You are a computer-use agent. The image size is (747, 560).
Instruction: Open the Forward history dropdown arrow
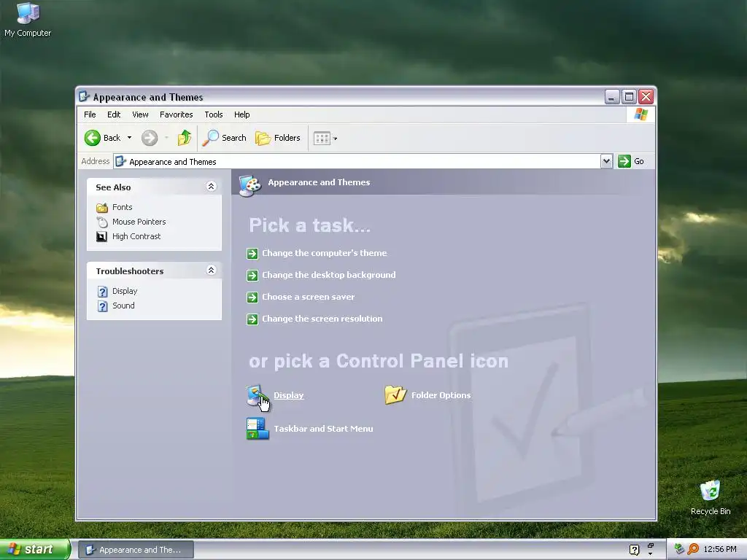[166, 138]
